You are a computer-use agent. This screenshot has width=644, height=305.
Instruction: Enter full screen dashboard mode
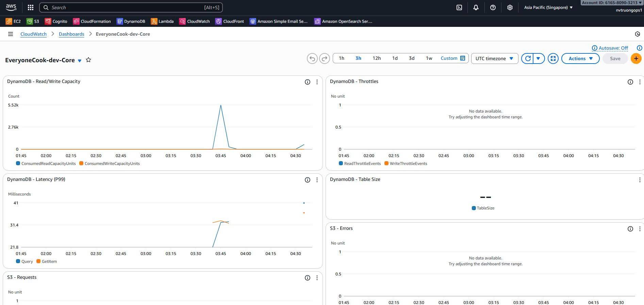(x=553, y=58)
